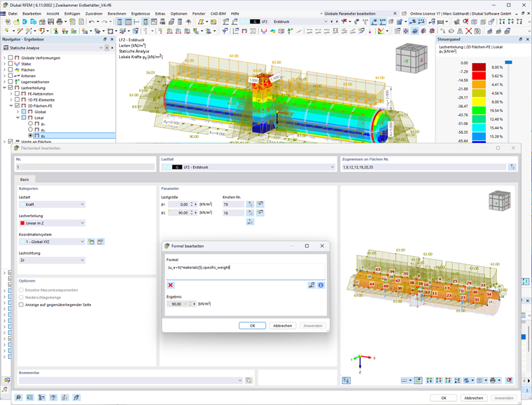Click next load case arrow in toolbar
This screenshot has width=532, height=405.
(337, 22)
